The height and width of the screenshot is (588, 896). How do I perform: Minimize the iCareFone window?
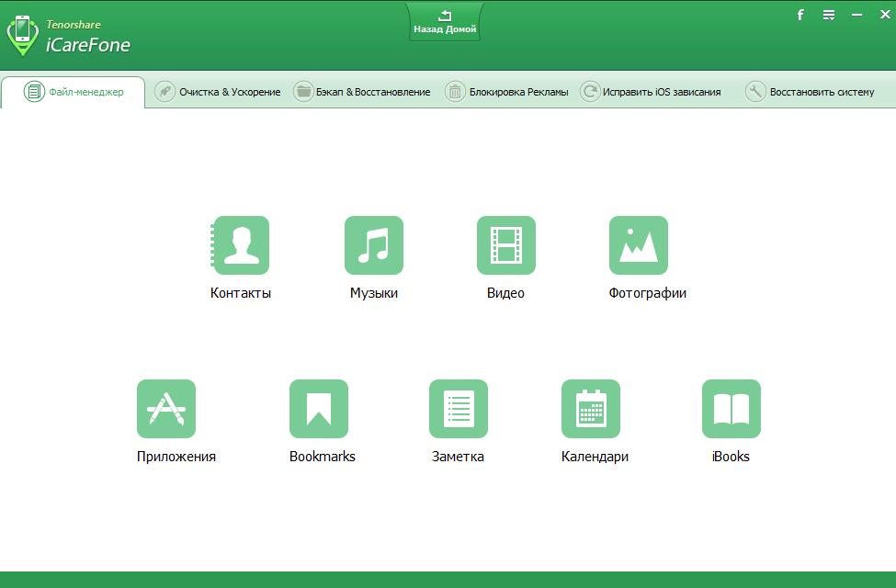point(856,15)
